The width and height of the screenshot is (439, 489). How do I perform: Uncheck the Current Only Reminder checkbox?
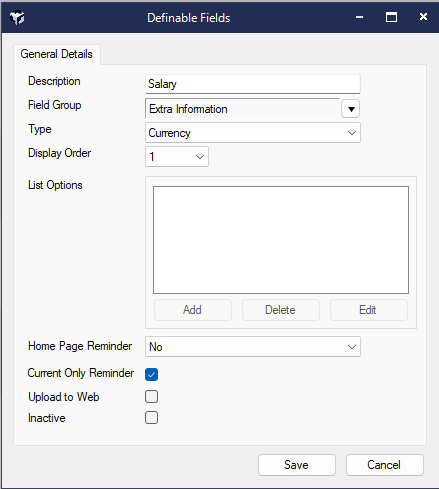point(151,374)
